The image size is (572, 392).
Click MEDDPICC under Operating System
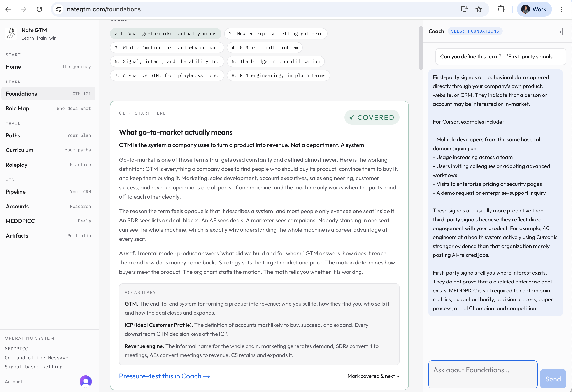[x=16, y=349]
